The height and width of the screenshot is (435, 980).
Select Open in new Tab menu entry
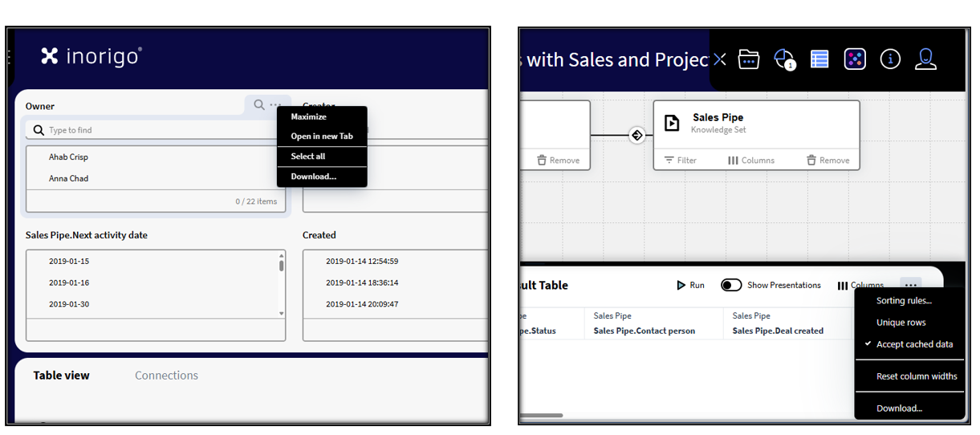pos(321,136)
